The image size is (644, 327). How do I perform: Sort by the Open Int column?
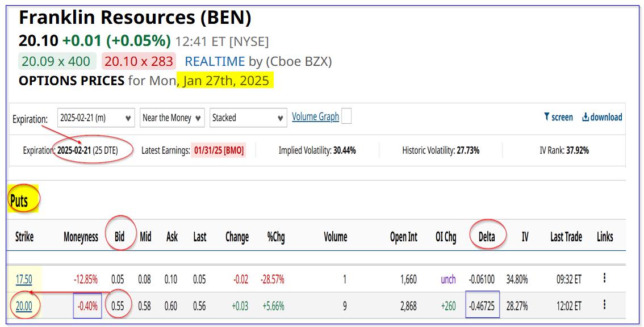click(403, 237)
